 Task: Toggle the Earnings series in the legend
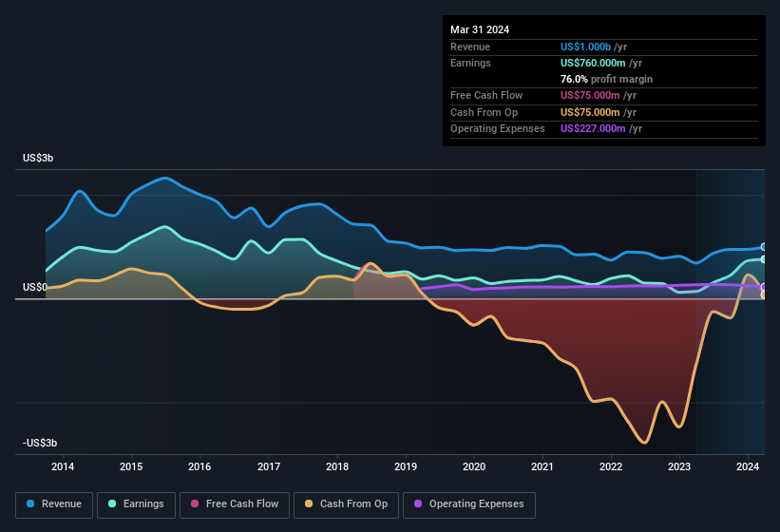pyautogui.click(x=138, y=504)
